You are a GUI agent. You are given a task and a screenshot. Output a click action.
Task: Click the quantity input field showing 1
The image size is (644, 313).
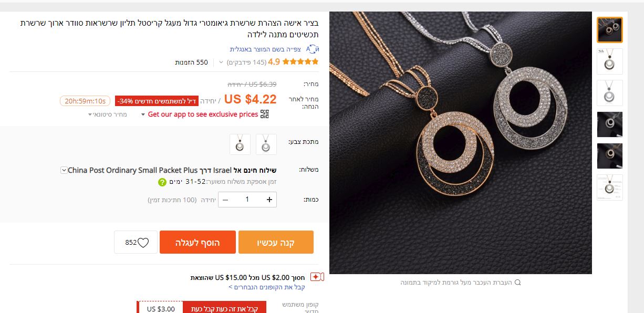[x=247, y=200]
